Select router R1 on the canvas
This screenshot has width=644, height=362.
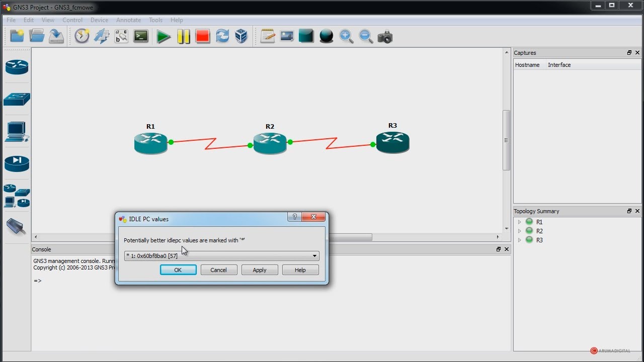tap(151, 143)
